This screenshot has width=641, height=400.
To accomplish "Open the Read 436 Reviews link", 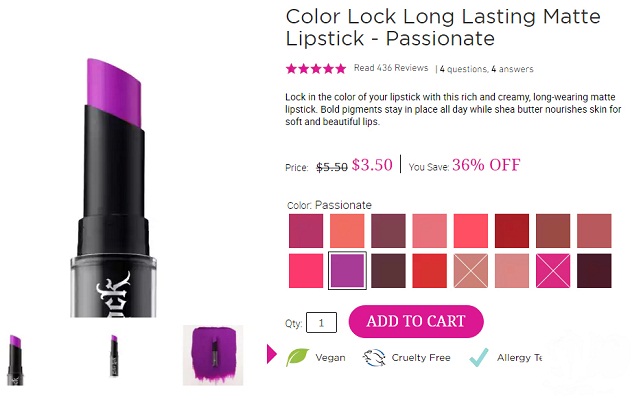I will 391,69.
